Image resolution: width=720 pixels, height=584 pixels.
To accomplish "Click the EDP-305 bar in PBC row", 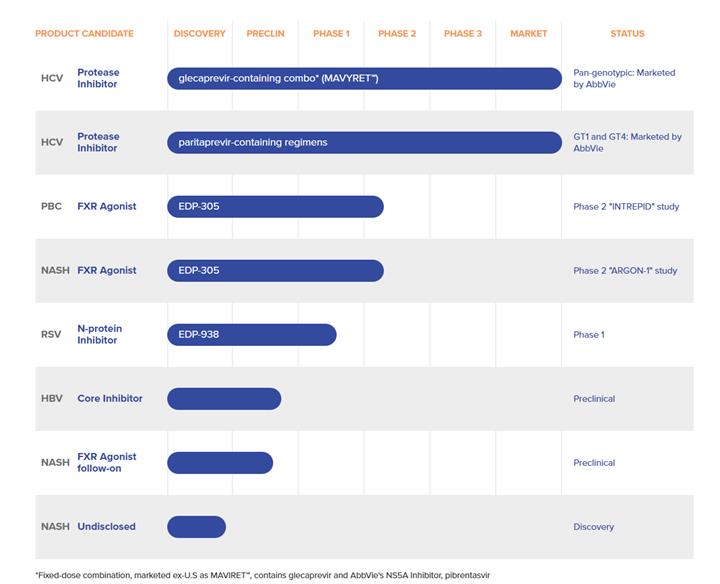I will click(x=275, y=206).
